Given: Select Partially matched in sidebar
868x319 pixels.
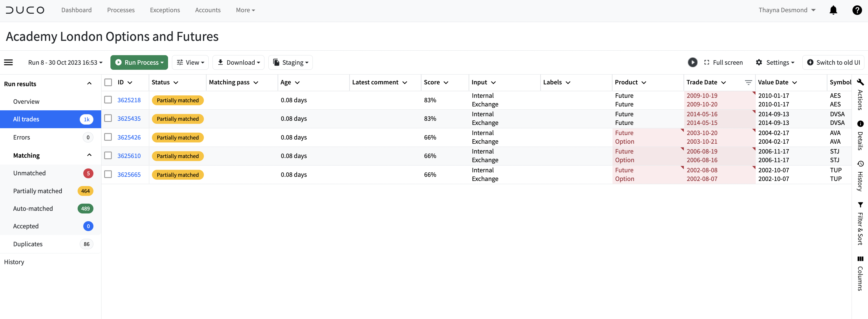Looking at the screenshot, I should coord(50,191).
